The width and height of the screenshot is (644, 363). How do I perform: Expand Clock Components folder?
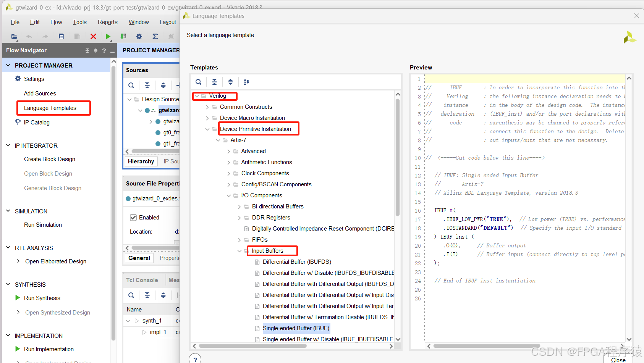[229, 174]
